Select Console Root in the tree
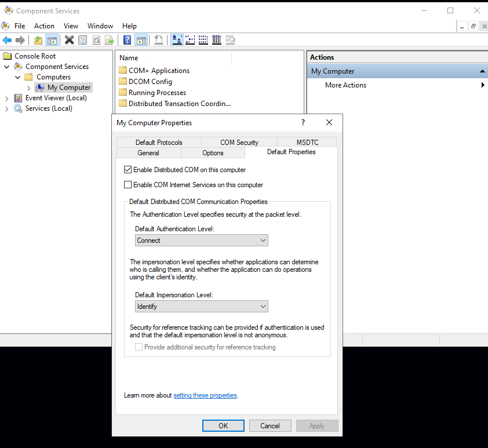The height and width of the screenshot is (448, 488). (x=35, y=56)
